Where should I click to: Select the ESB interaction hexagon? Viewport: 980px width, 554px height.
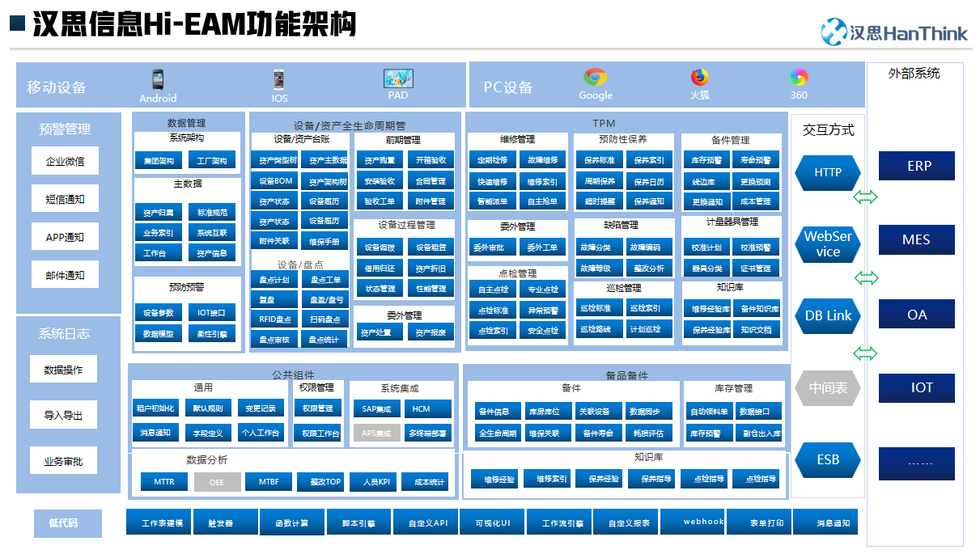pos(828,459)
